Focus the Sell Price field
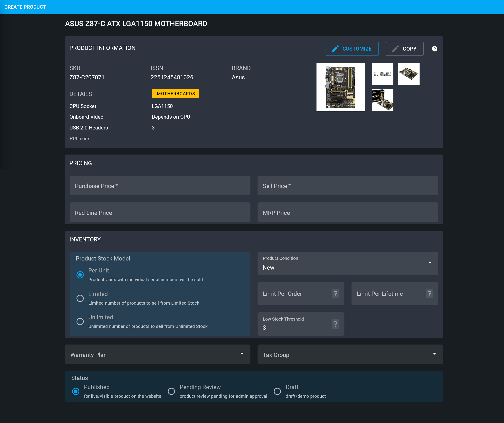Image resolution: width=504 pixels, height=423 pixels. (x=348, y=186)
